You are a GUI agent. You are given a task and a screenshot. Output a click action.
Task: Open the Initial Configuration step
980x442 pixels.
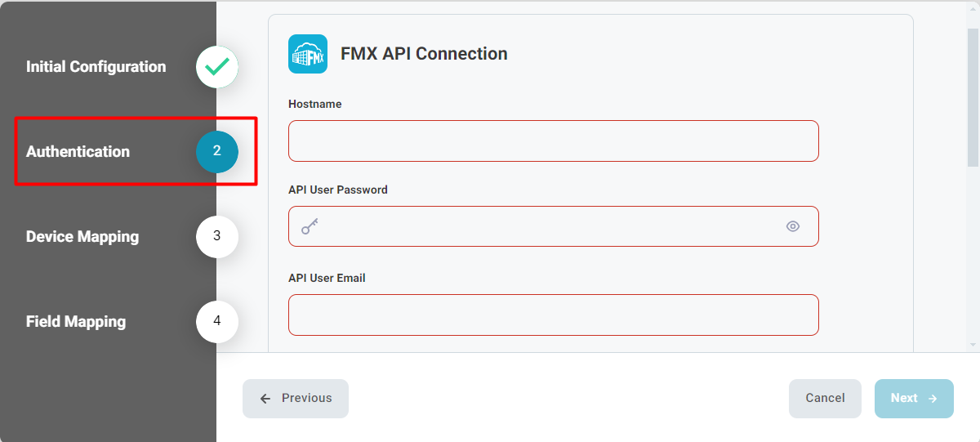96,67
